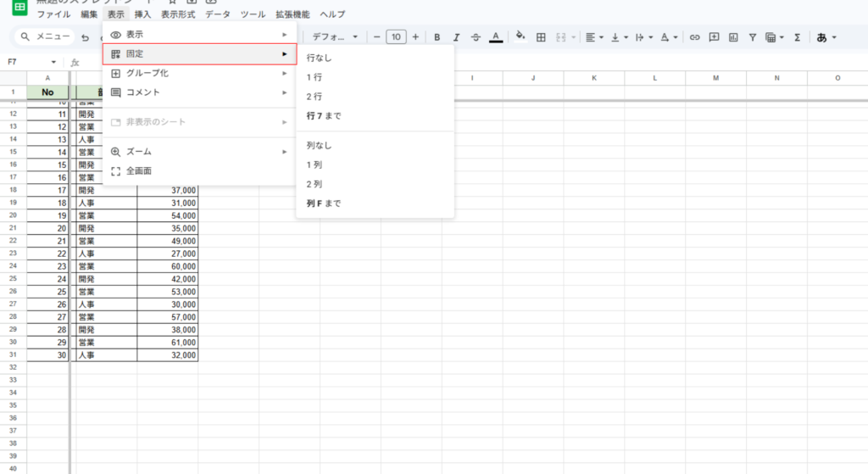
Task: Toggle italic text formatting
Action: point(456,37)
